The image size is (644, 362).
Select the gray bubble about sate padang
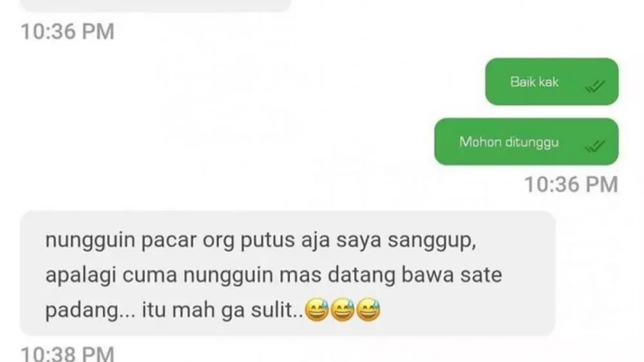pos(288,273)
